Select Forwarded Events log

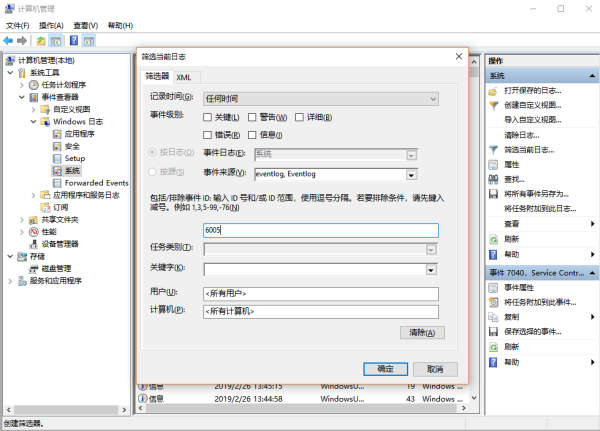pos(96,183)
